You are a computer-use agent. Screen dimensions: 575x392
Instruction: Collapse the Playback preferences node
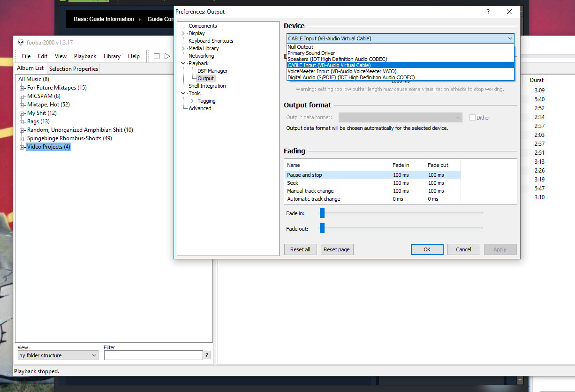coord(183,63)
